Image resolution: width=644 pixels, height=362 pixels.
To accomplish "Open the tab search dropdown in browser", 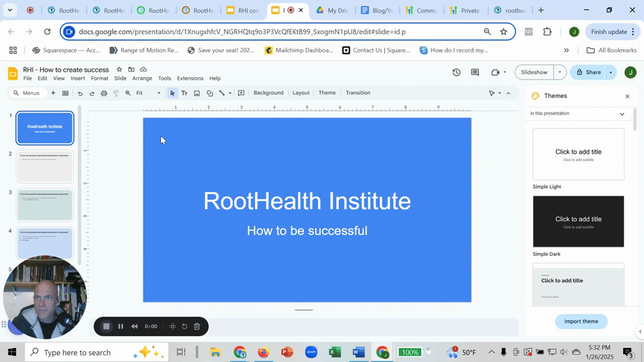I will click(10, 10).
